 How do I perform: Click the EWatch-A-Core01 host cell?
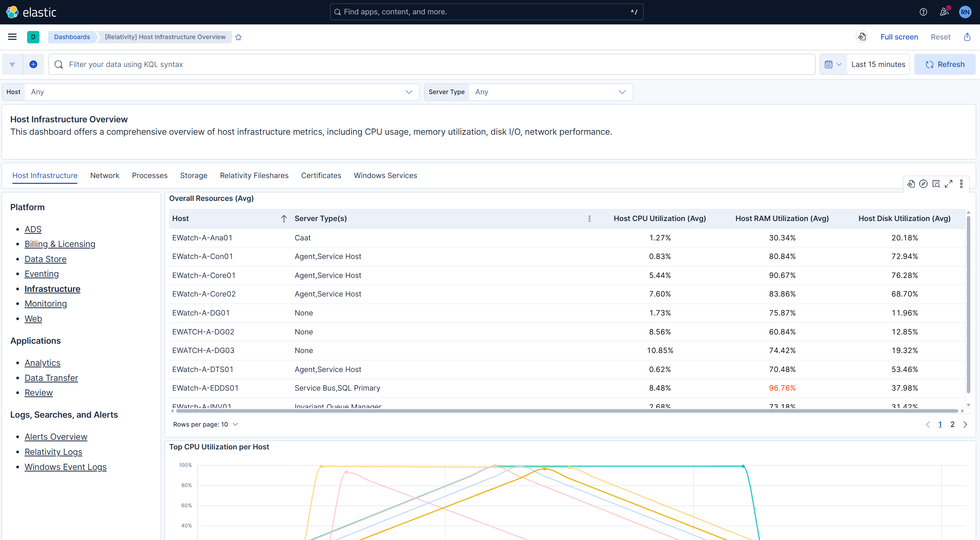tap(204, 276)
